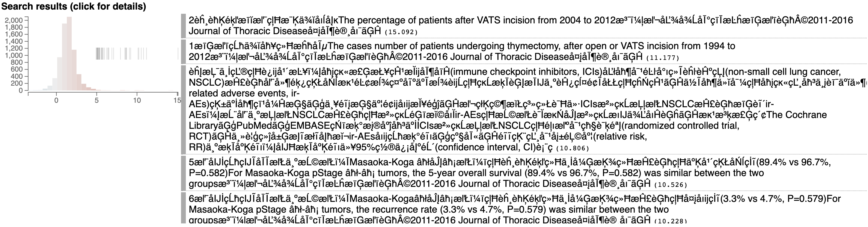The image size is (868, 227).
Task: Click the gray bar beside the thymectomy result
Action: (x=183, y=52)
